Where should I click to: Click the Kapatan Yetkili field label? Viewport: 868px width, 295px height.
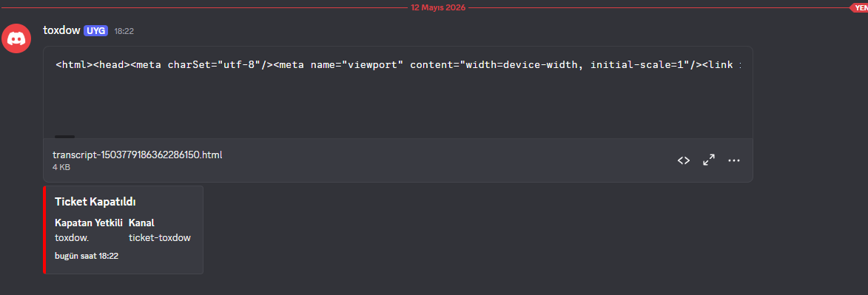(89, 223)
